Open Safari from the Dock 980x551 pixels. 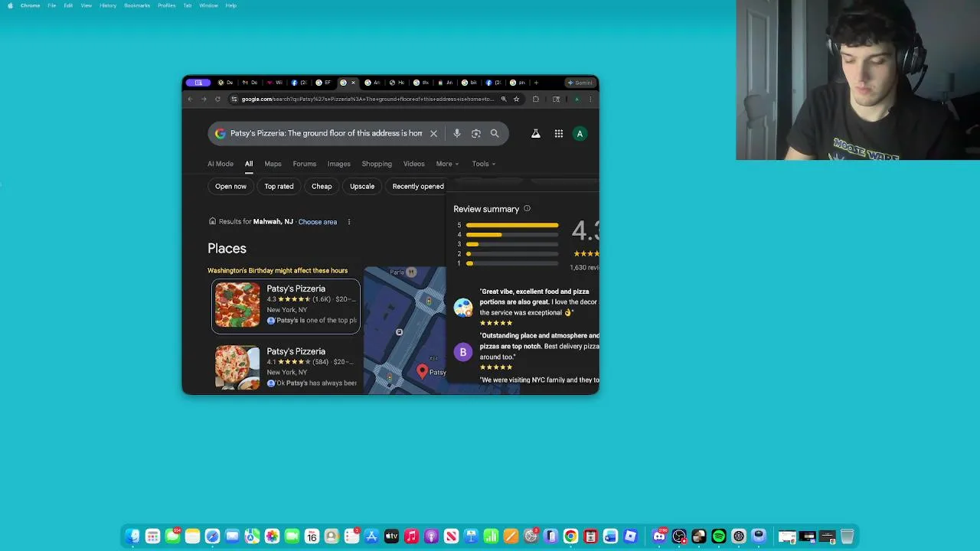(212, 536)
